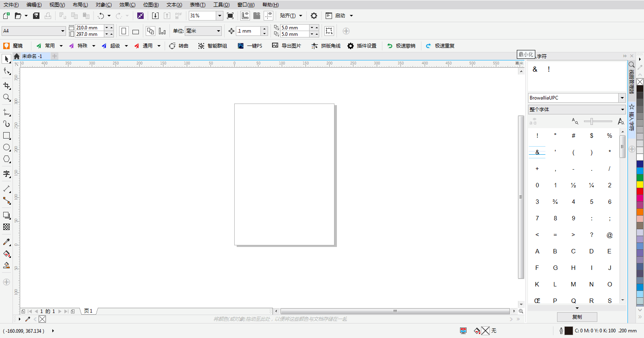Pick the Ellipse tool
The image size is (644, 338).
6,147
